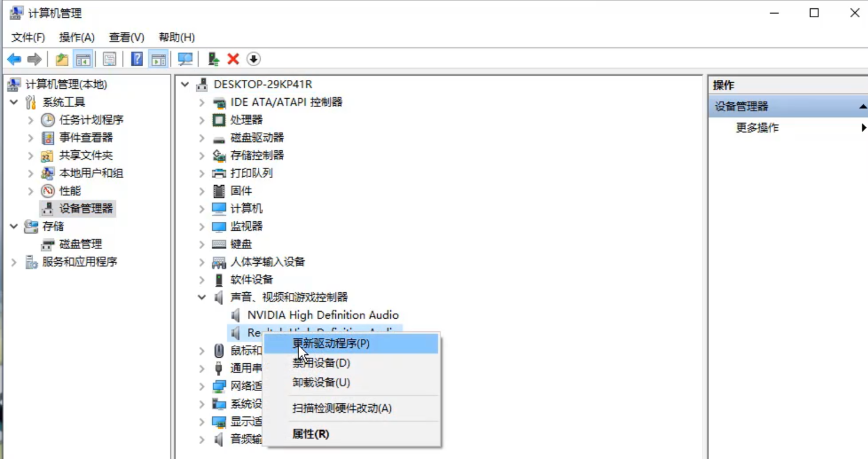
Task: Expand the 处理器 category arrow
Action: [202, 120]
